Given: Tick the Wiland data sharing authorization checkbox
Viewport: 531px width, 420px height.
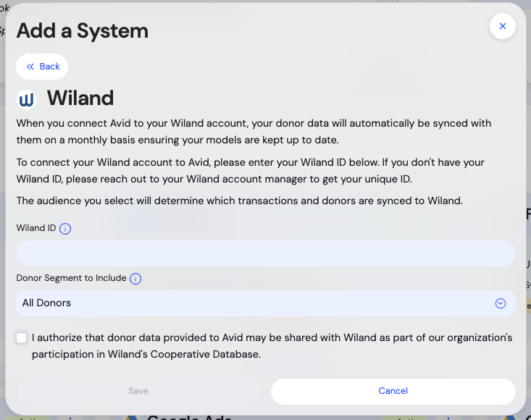Looking at the screenshot, I should (22, 338).
